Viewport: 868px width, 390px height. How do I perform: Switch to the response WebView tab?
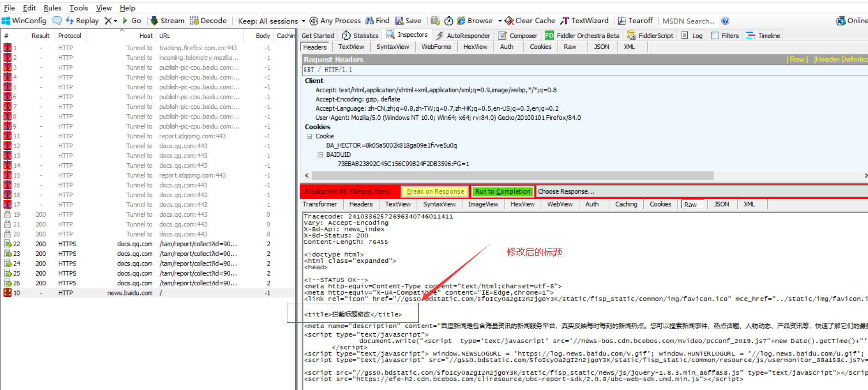pyautogui.click(x=560, y=204)
